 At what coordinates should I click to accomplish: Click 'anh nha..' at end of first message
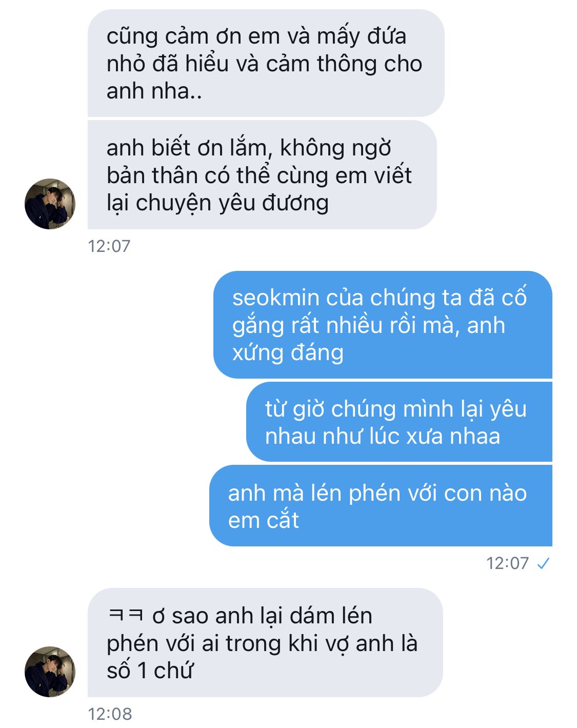coord(154,91)
